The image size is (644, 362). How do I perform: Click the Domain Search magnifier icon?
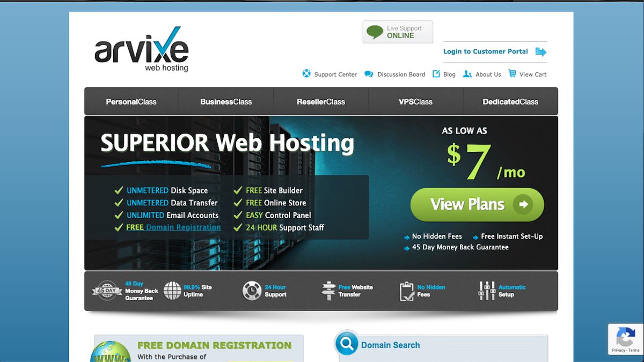click(346, 343)
